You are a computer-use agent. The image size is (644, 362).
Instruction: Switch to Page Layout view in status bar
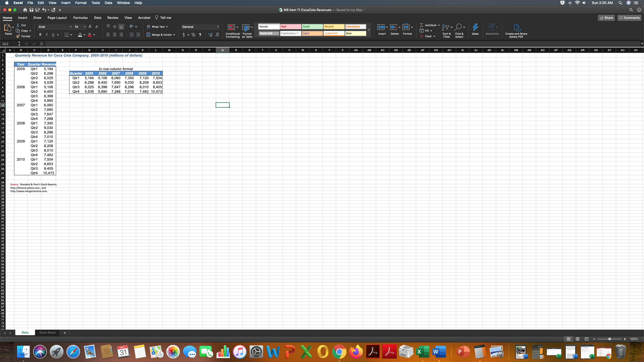(577, 339)
